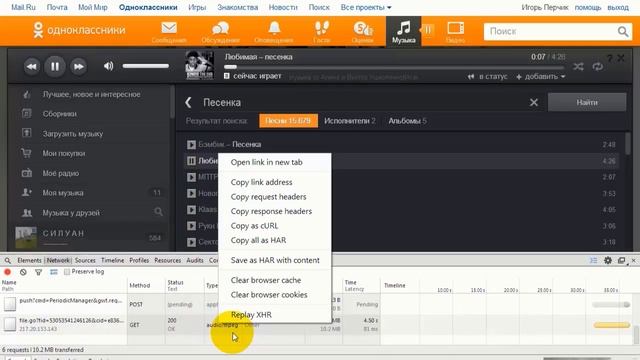This screenshot has height=360, width=640.
Task: Adjust the volume slider
Action: [x=146, y=66]
